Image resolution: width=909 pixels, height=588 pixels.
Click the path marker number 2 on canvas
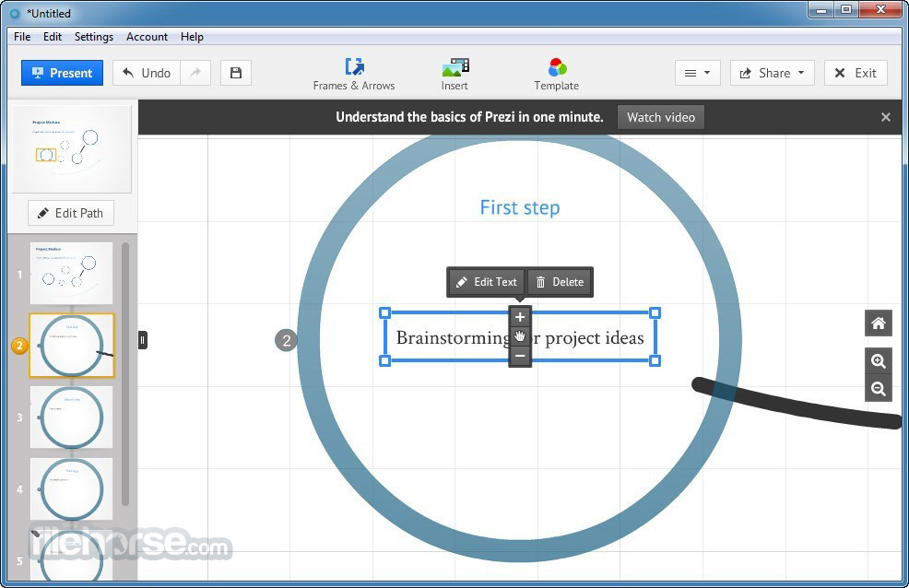tap(286, 340)
